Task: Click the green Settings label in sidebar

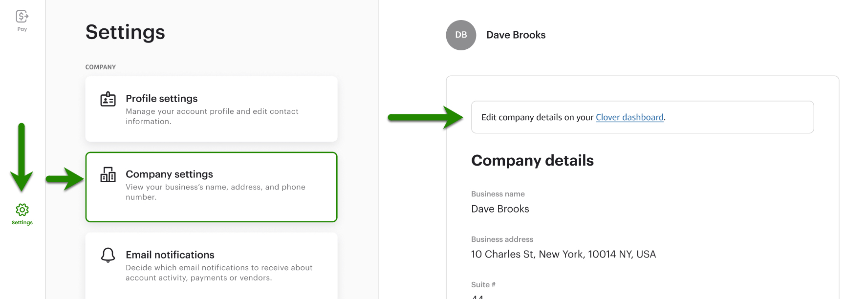Action: coord(22,222)
